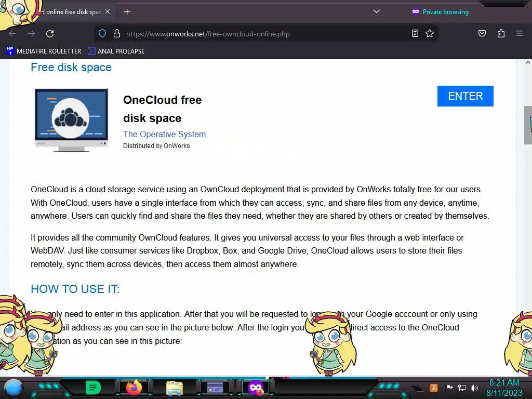The height and width of the screenshot is (399, 532).
Task: Click the forward navigation arrow
Action: click(31, 34)
